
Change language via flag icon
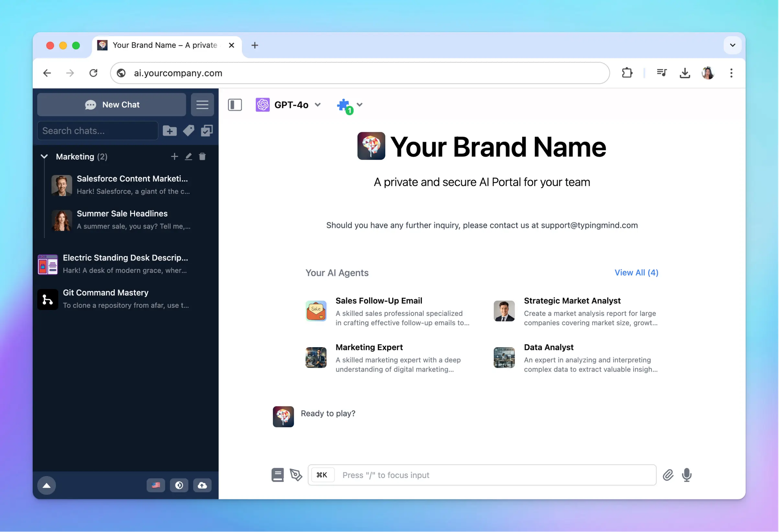[x=156, y=486]
